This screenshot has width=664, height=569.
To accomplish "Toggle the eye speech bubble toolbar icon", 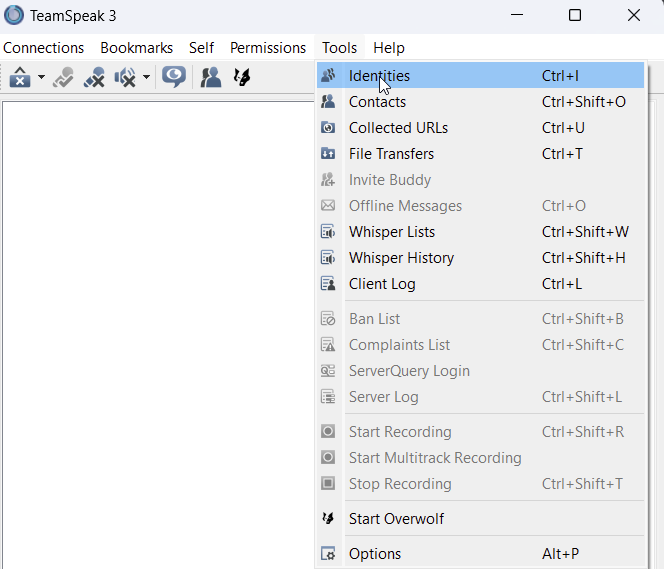I will tap(174, 77).
